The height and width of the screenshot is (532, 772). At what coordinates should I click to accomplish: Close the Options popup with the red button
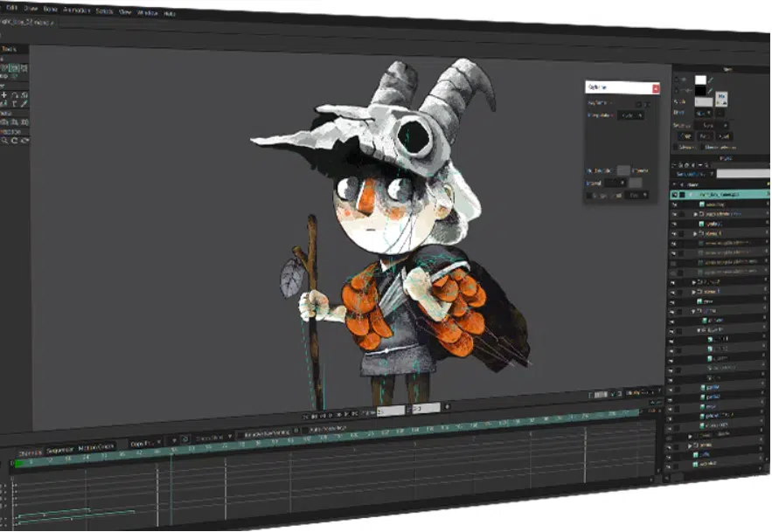[656, 88]
